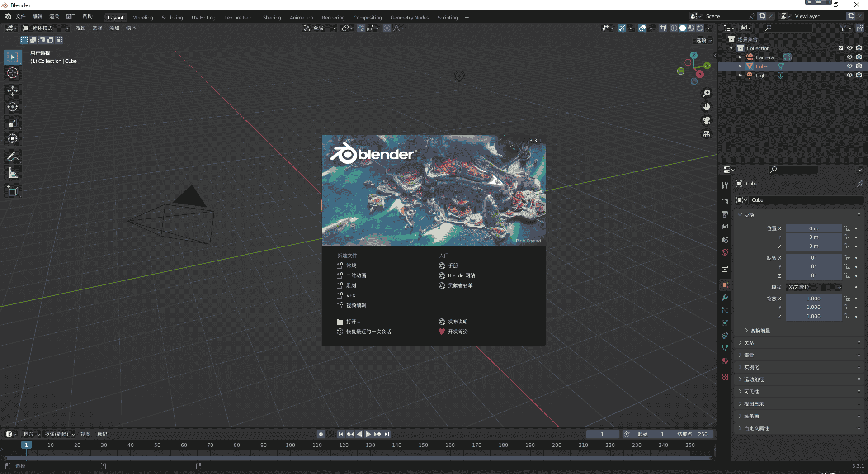This screenshot has width=868, height=474.
Task: Switch to Geometry Nodes workspace tab
Action: click(410, 18)
